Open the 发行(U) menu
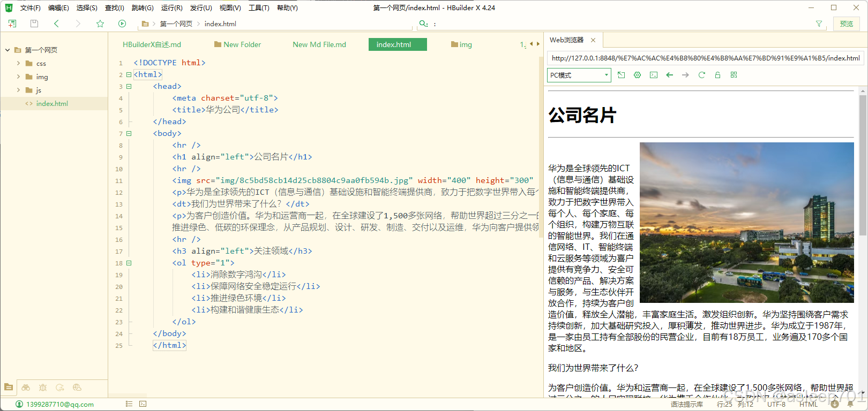This screenshot has width=868, height=411. click(201, 8)
